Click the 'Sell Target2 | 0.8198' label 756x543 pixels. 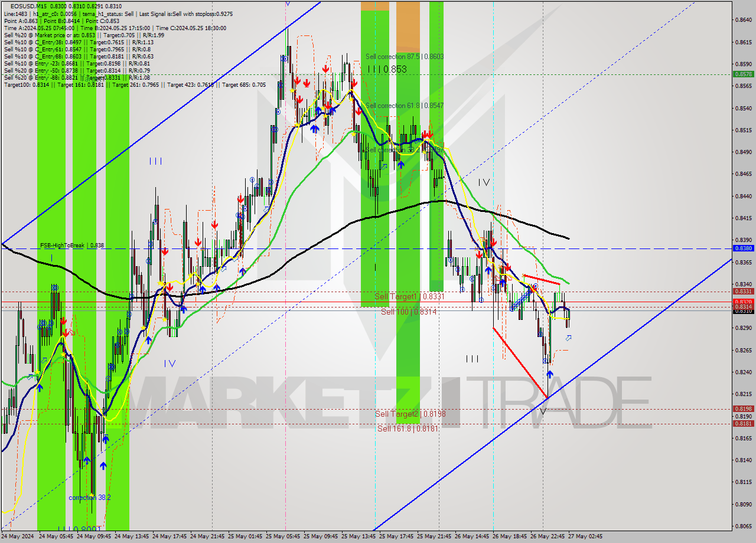tap(410, 414)
